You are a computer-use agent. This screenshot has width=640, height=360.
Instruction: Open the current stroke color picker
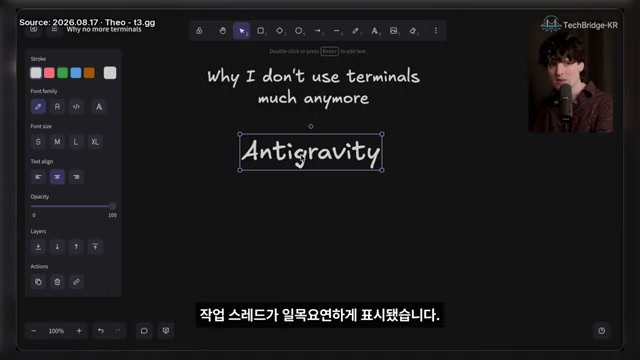pyautogui.click(x=110, y=73)
